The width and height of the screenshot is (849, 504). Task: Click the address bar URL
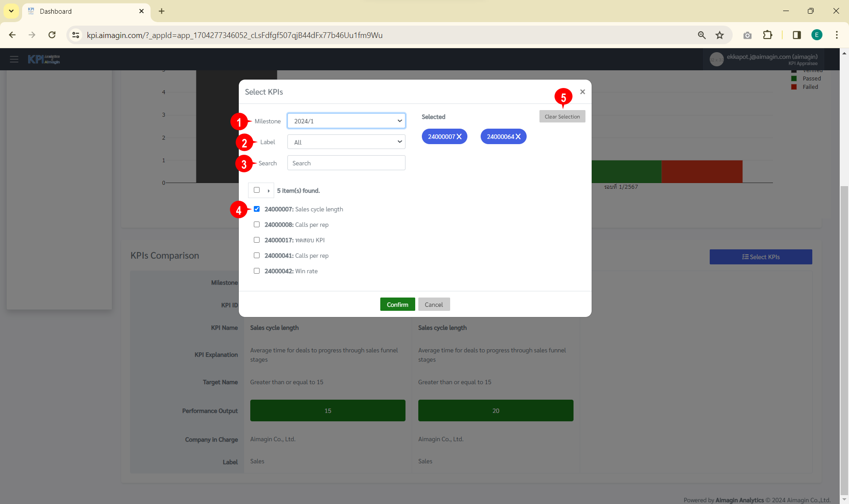point(234,35)
